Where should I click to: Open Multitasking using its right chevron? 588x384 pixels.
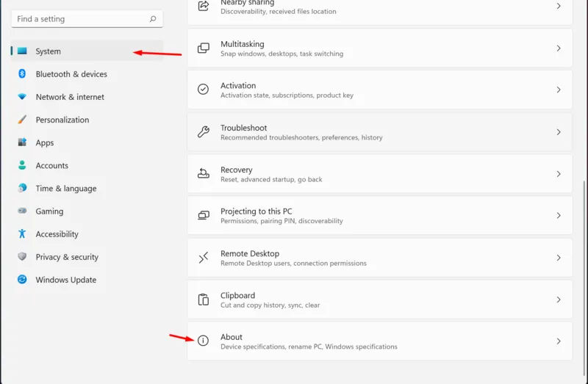coord(559,48)
